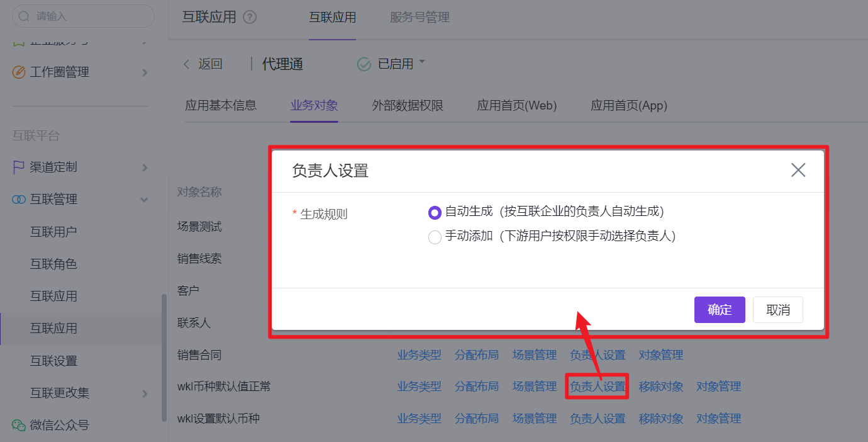
Task: Open 应用首页(Web) tab
Action: [517, 106]
